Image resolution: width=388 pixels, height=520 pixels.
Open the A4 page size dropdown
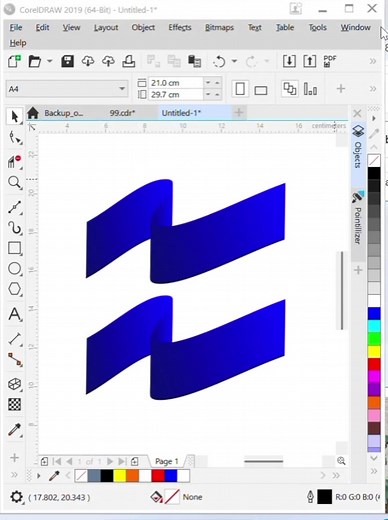[122, 89]
